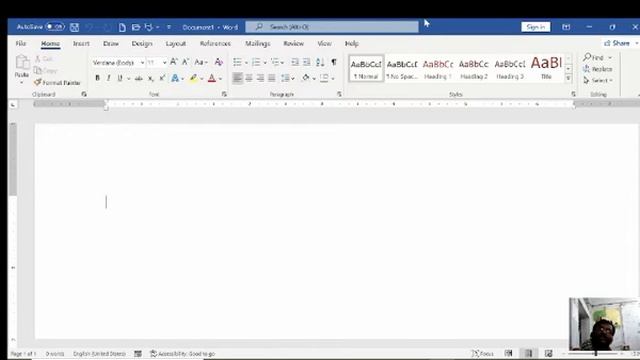Viewport: 640px width, 360px height.
Task: Toggle Italic formatting
Action: [109, 78]
